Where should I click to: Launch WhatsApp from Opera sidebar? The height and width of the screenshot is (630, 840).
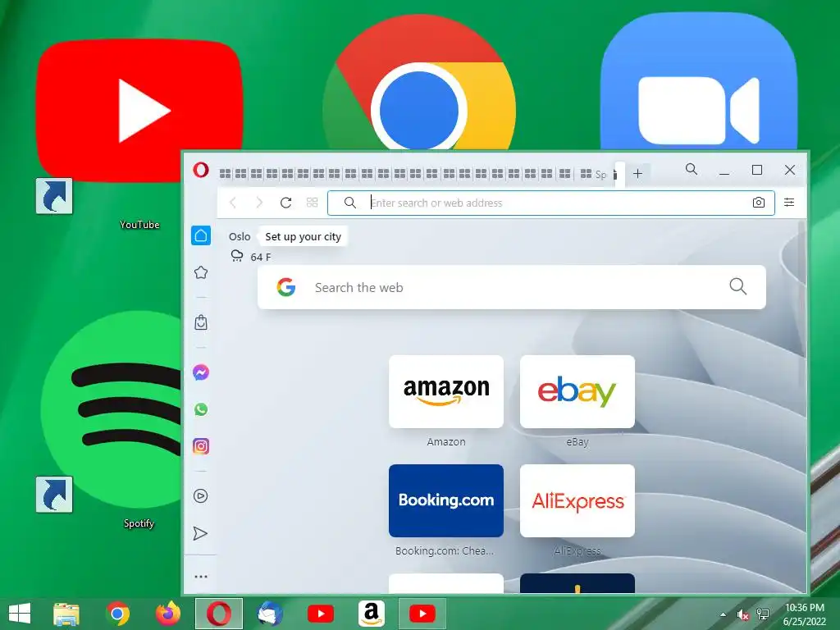201,409
